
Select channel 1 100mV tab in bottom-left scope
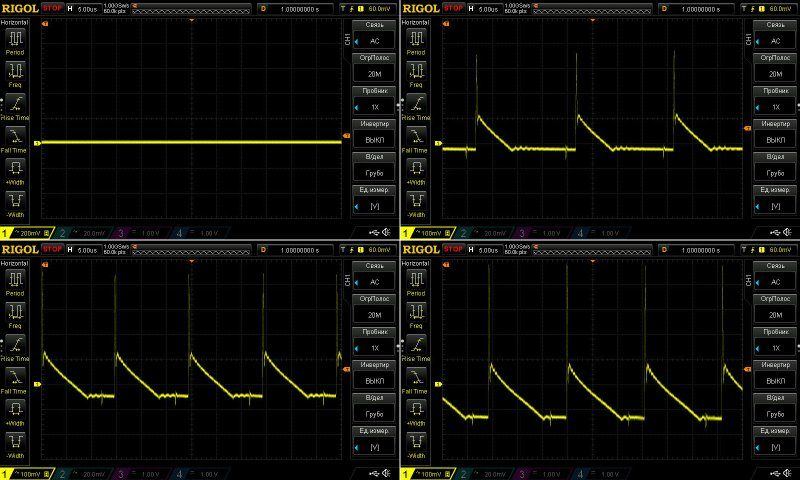(x=25, y=473)
